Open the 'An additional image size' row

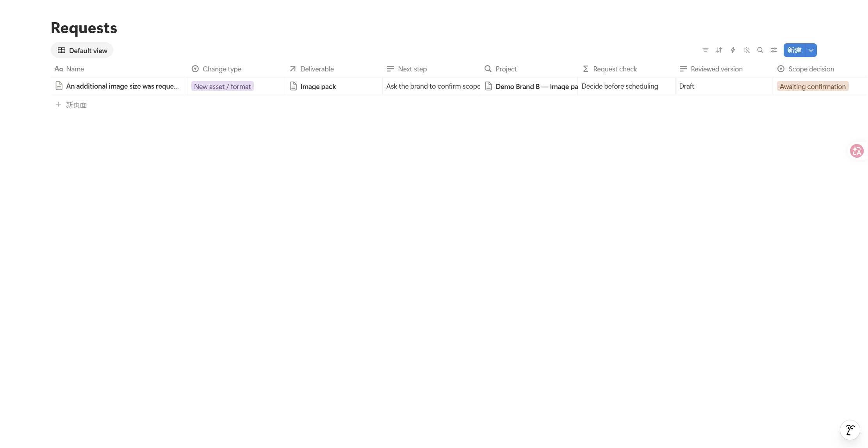(x=122, y=86)
